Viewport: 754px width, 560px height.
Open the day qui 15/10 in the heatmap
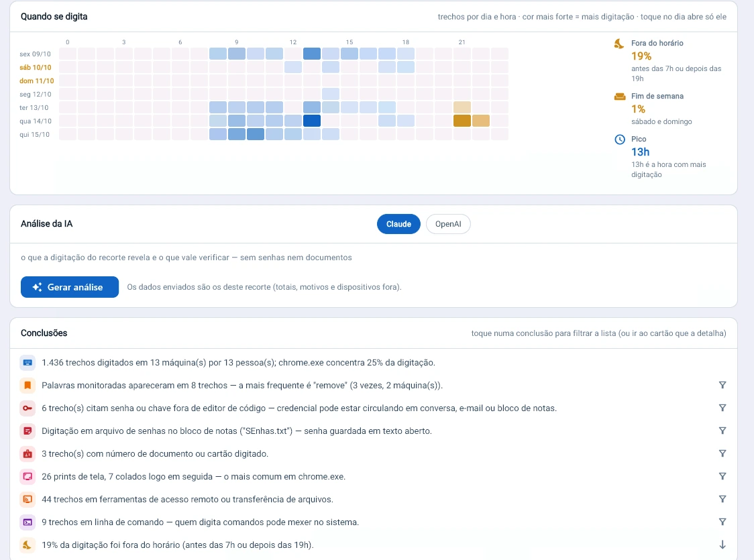tap(35, 135)
